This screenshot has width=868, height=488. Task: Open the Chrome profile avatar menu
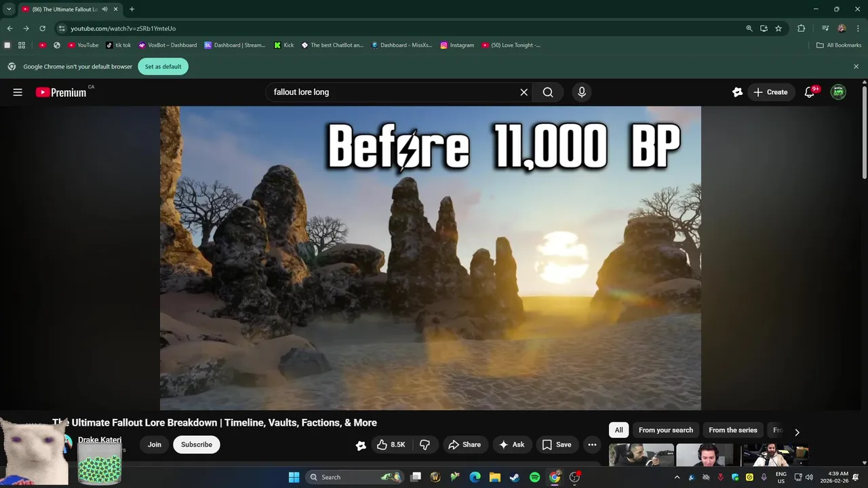[842, 28]
